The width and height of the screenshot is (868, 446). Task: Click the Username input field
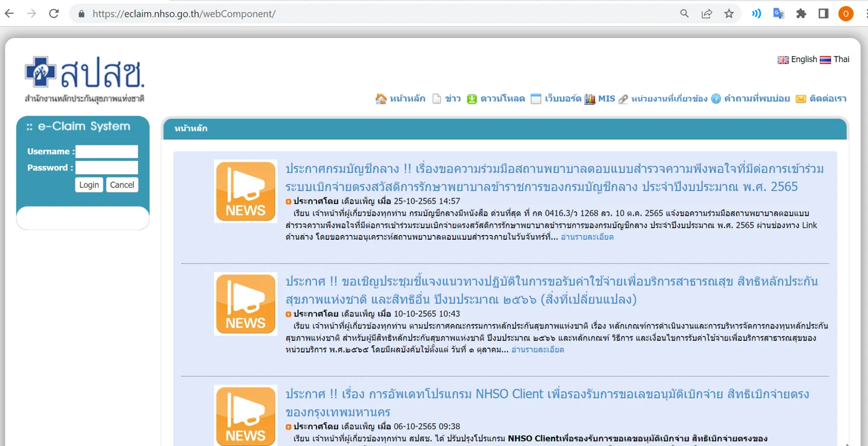[x=107, y=151]
